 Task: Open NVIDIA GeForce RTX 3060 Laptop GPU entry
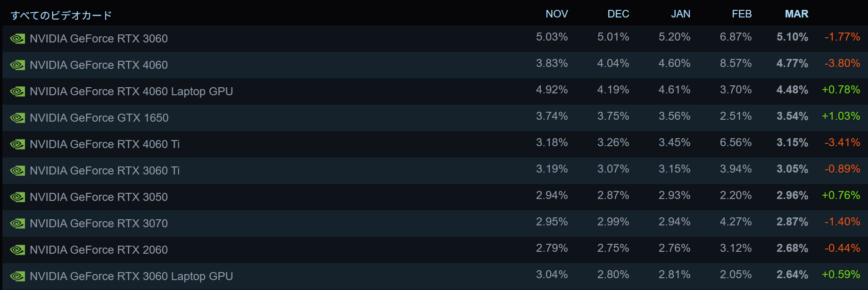(x=131, y=276)
